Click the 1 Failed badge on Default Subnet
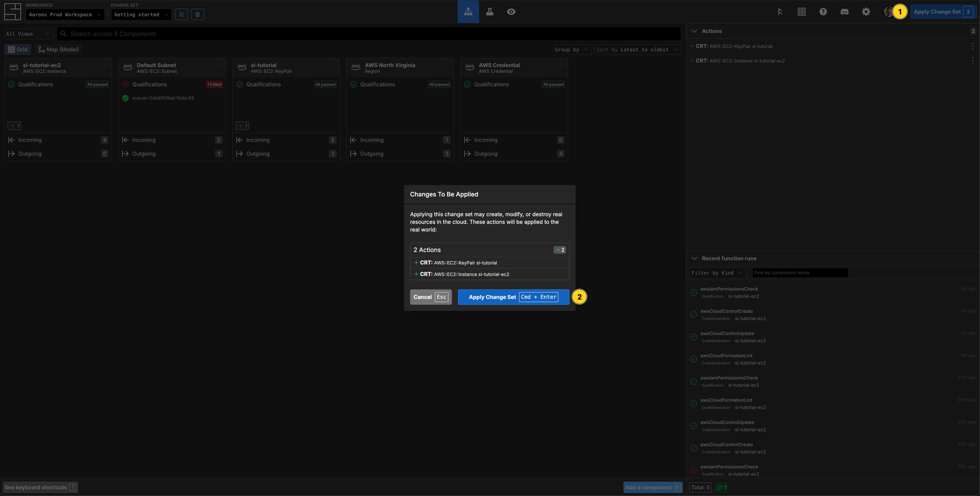The width and height of the screenshot is (980, 496). [x=214, y=84]
